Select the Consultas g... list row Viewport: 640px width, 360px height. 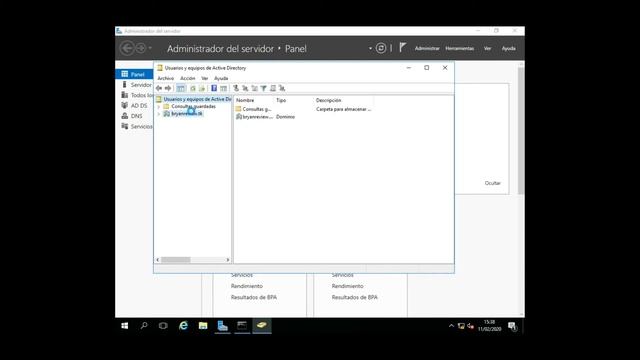(x=257, y=109)
